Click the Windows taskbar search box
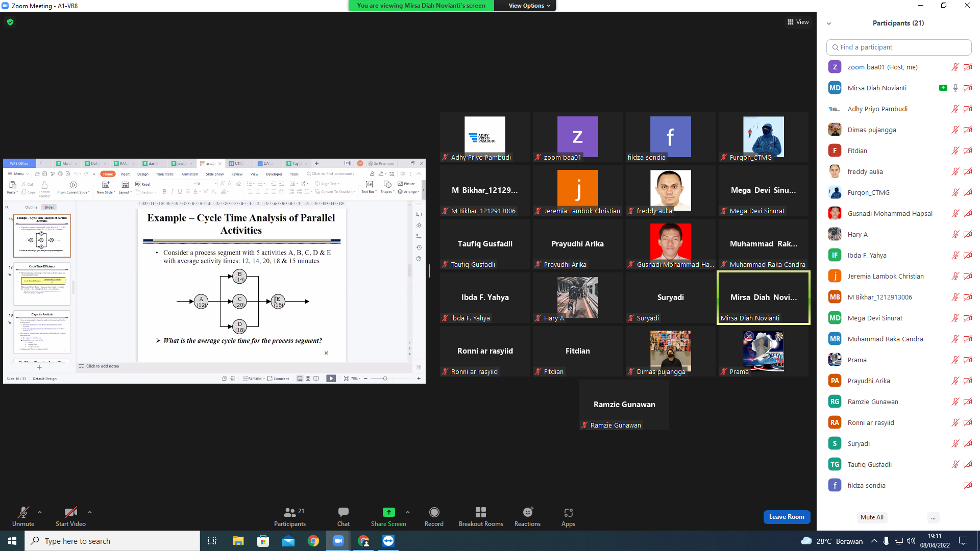 tap(112, 541)
